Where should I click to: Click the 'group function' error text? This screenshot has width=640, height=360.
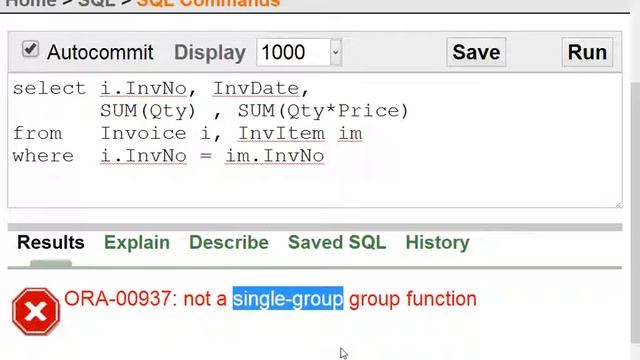coord(413,299)
